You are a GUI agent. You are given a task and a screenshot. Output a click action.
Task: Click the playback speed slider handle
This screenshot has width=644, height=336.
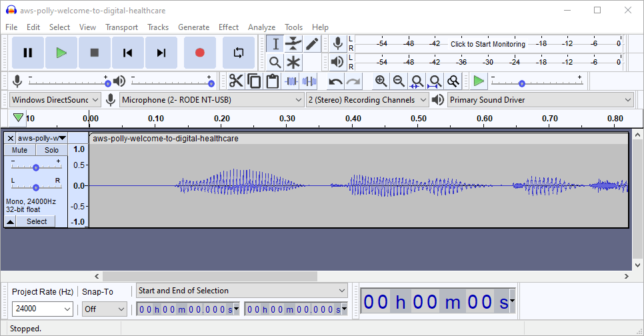(521, 83)
